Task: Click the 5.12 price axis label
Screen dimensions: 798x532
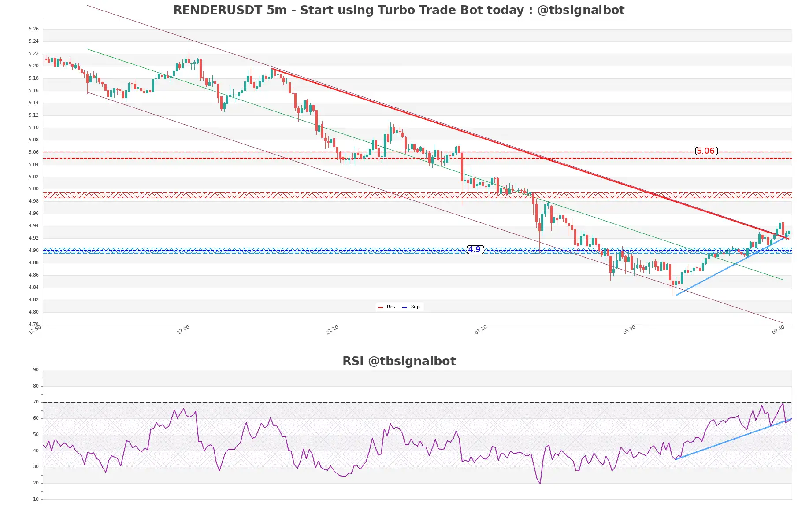Action: pos(33,115)
